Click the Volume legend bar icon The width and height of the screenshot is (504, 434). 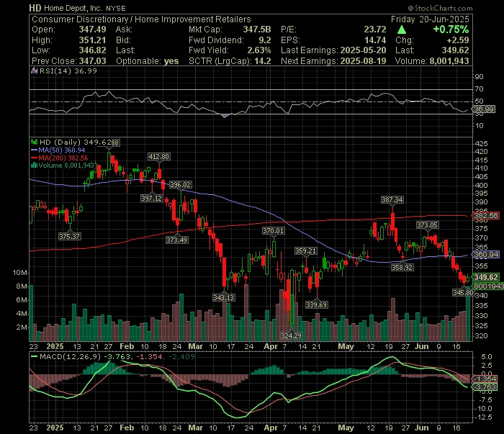point(34,166)
